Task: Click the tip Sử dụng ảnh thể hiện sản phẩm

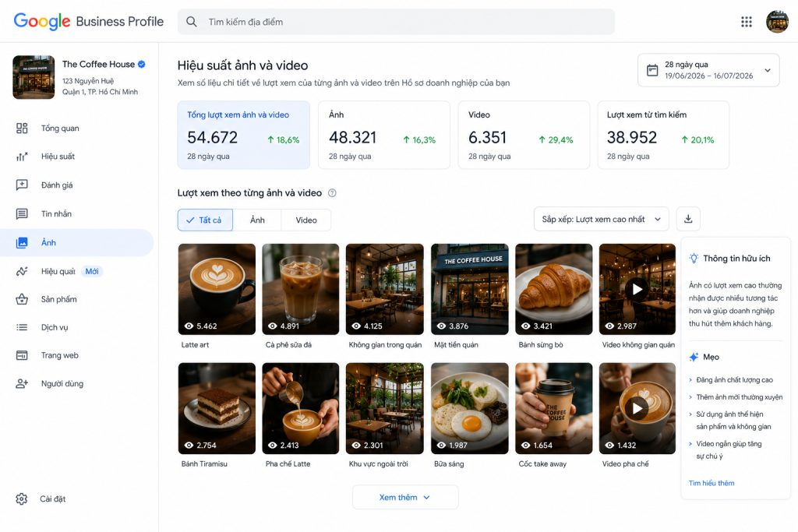Action: click(733, 421)
